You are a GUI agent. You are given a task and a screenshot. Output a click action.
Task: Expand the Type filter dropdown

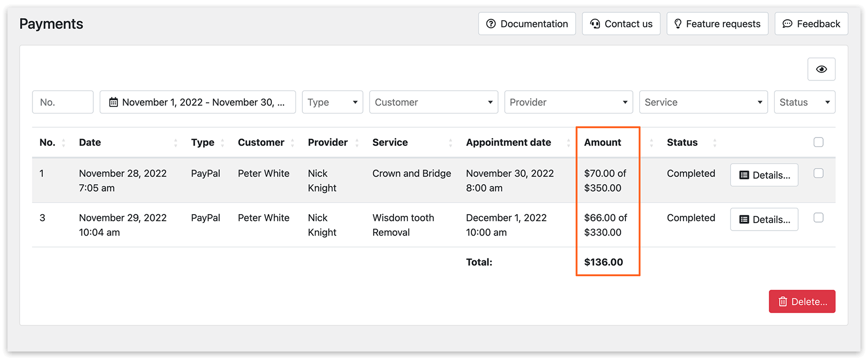tap(332, 102)
